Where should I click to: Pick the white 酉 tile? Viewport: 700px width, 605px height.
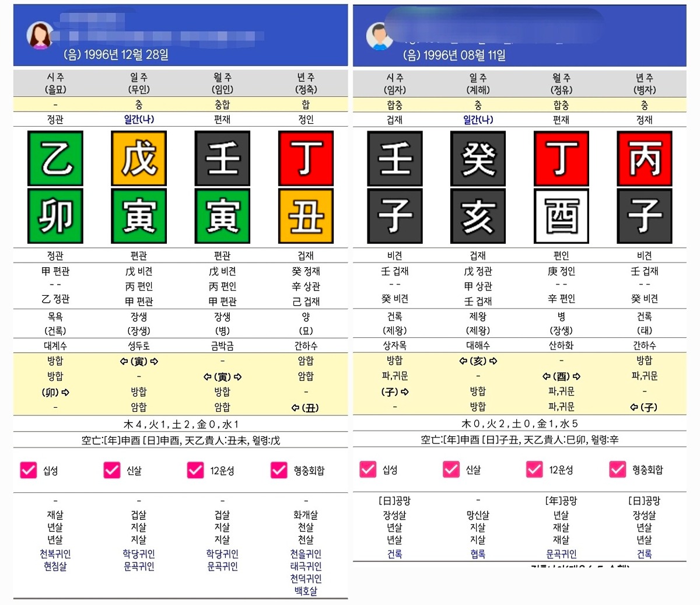point(561,216)
